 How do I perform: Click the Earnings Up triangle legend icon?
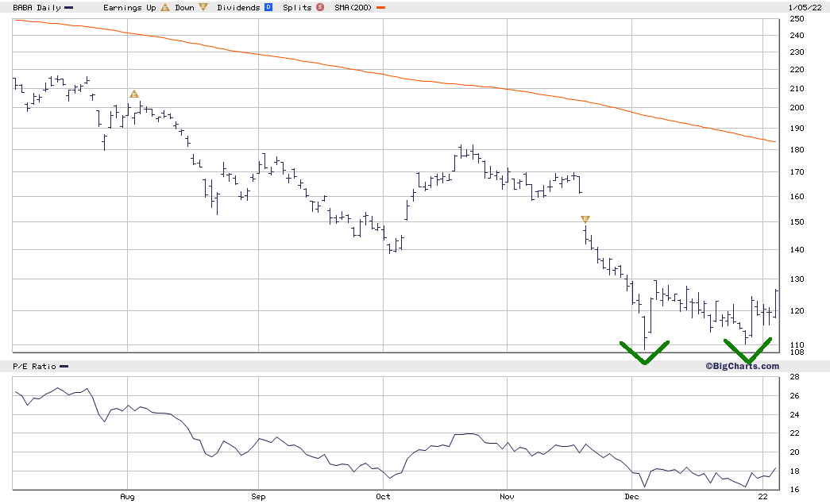point(165,7)
